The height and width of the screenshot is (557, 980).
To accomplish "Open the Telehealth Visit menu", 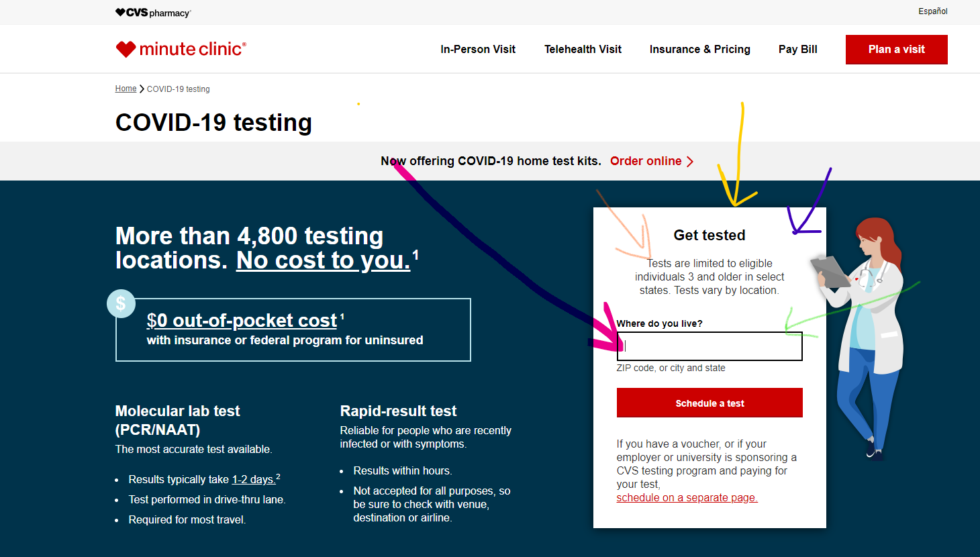I will click(x=583, y=49).
